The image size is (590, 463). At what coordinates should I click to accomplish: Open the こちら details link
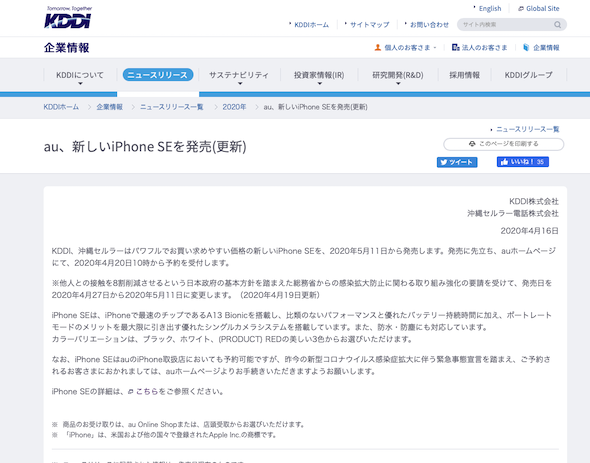point(147,392)
